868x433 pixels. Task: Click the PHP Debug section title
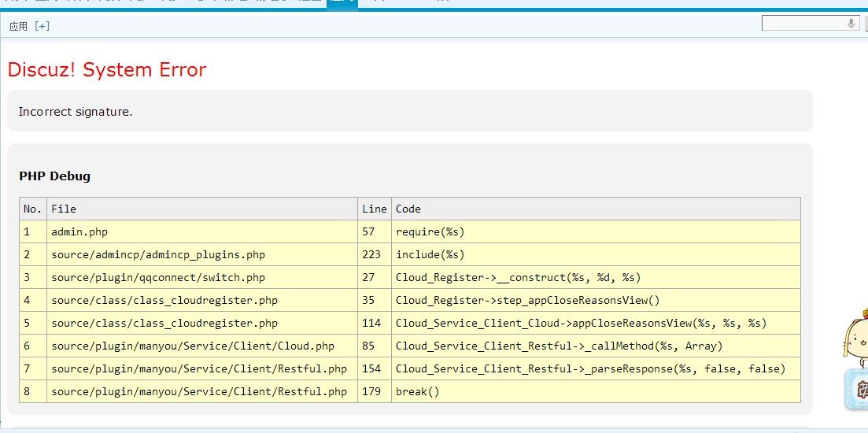click(x=54, y=176)
